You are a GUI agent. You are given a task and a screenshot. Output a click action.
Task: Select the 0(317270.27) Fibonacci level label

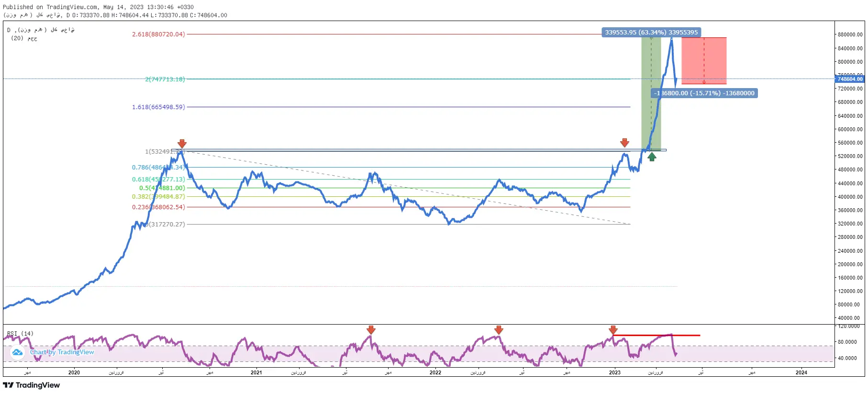click(165, 225)
